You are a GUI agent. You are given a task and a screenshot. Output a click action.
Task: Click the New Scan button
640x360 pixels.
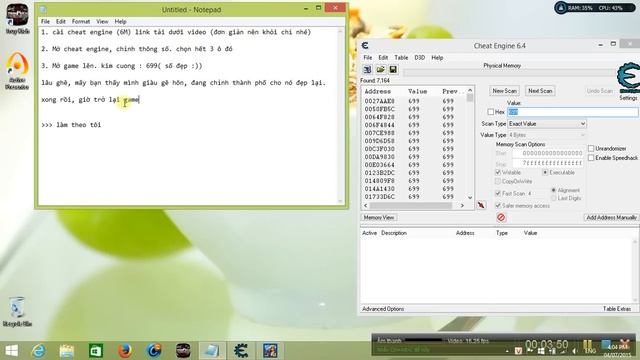(x=504, y=91)
